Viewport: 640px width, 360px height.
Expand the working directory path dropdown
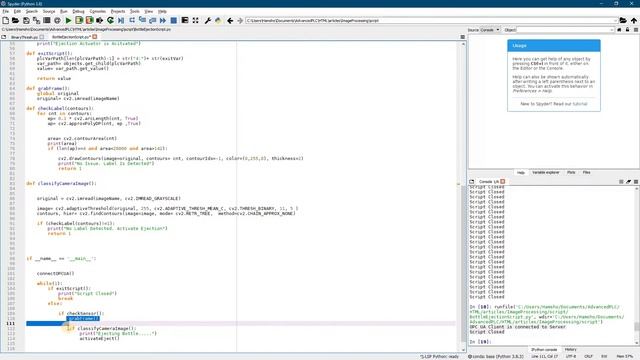[615, 20]
